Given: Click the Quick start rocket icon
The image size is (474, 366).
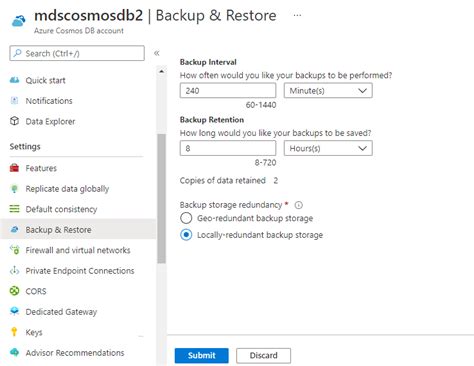Looking at the screenshot, I should 14,80.
